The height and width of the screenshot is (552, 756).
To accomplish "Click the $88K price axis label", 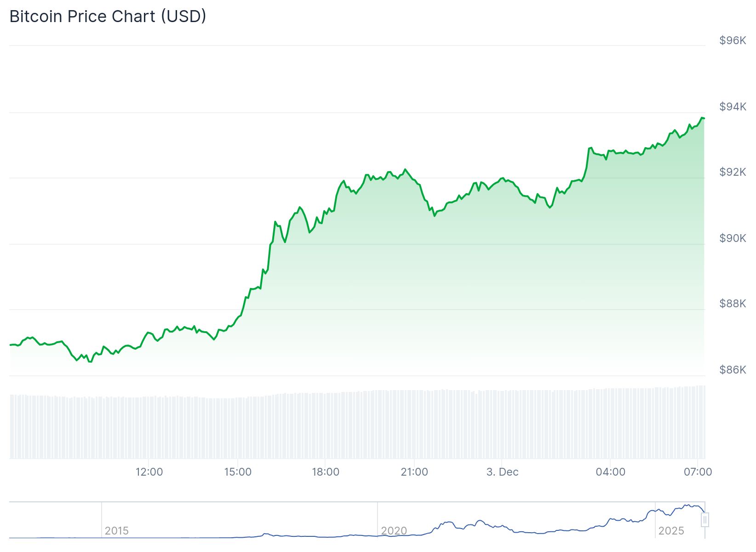I will (x=733, y=304).
